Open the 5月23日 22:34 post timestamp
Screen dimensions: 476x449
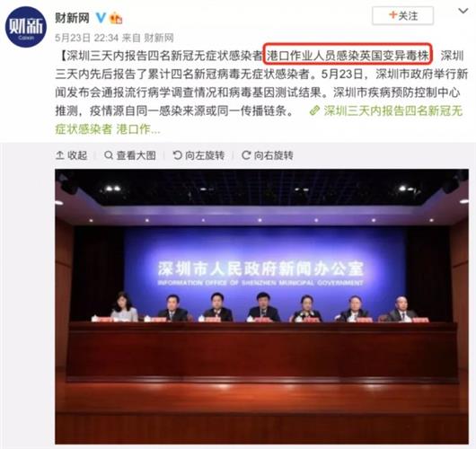[x=86, y=38]
